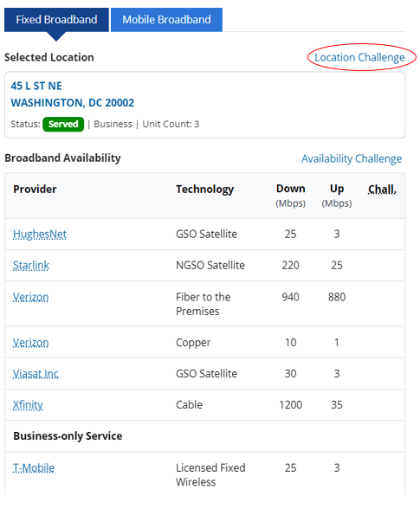Open the HughesNet provider link
Screen dimensions: 420x509
click(x=40, y=234)
